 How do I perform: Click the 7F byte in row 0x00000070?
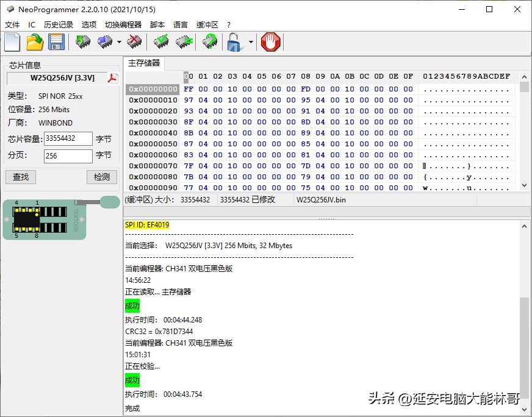(x=189, y=166)
